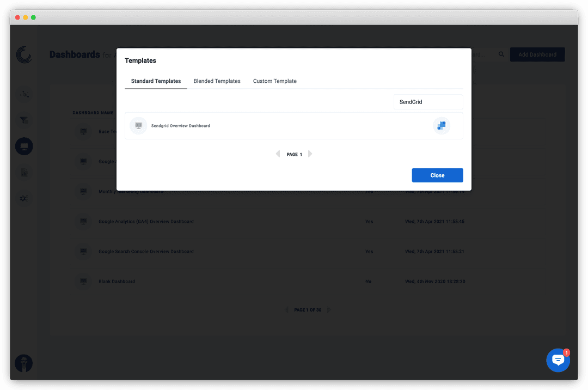Click monitor icon of Blank Dashboard row
The height and width of the screenshot is (390, 588).
84,281
